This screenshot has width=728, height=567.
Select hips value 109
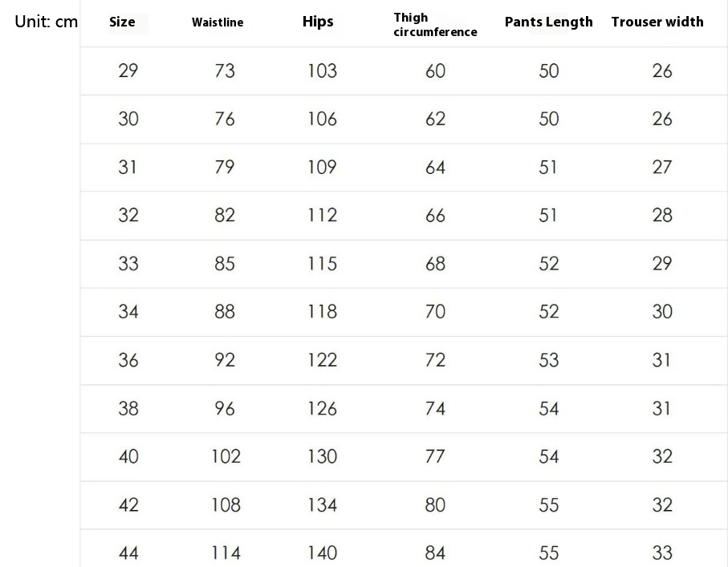tap(322, 167)
